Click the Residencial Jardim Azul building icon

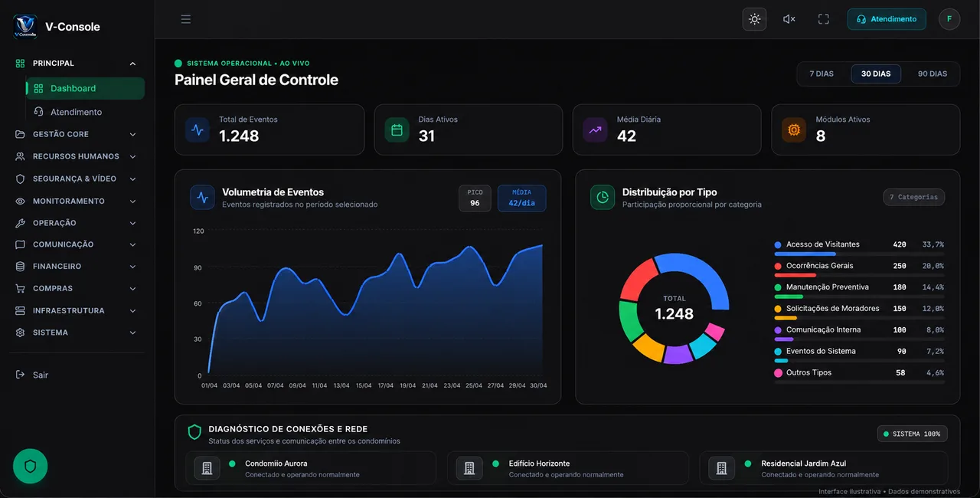pyautogui.click(x=721, y=467)
